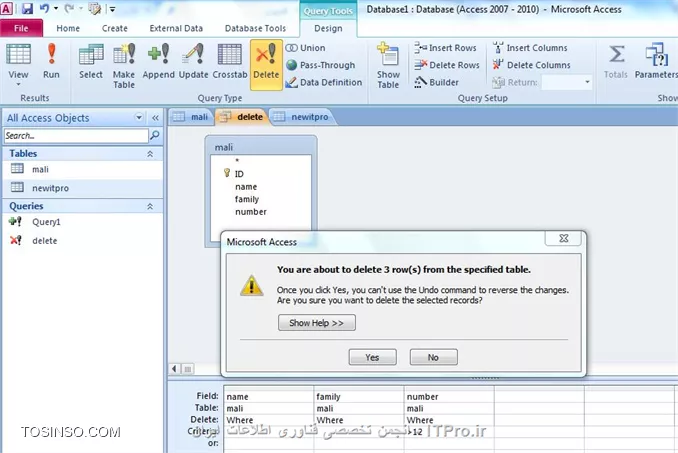Click Insert Rows in Query Setup
Image resolution: width=678 pixels, height=453 pixels.
[445, 48]
